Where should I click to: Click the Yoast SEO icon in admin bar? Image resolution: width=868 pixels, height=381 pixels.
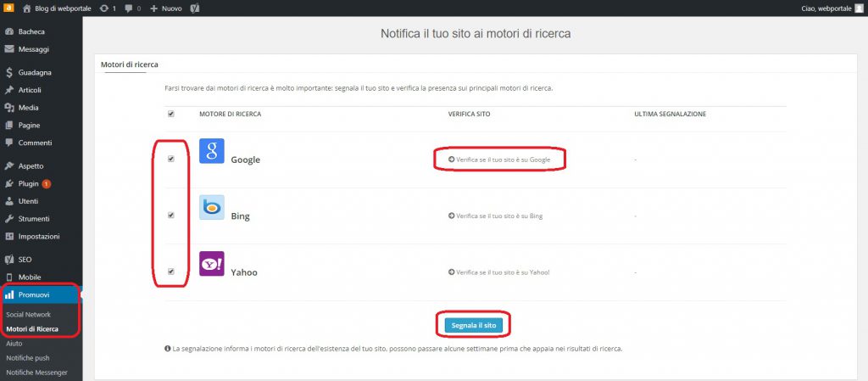pyautogui.click(x=194, y=8)
